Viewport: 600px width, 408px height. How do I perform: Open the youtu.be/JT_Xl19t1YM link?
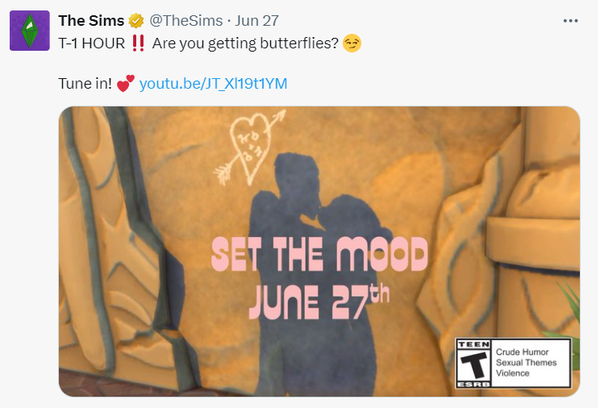213,83
